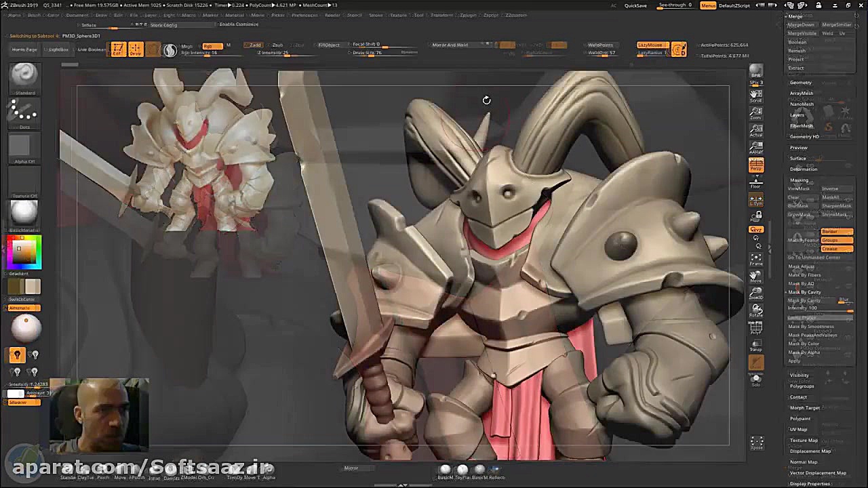The width and height of the screenshot is (868, 488).
Task: Expand the Geometry subpalette
Action: coord(801,82)
